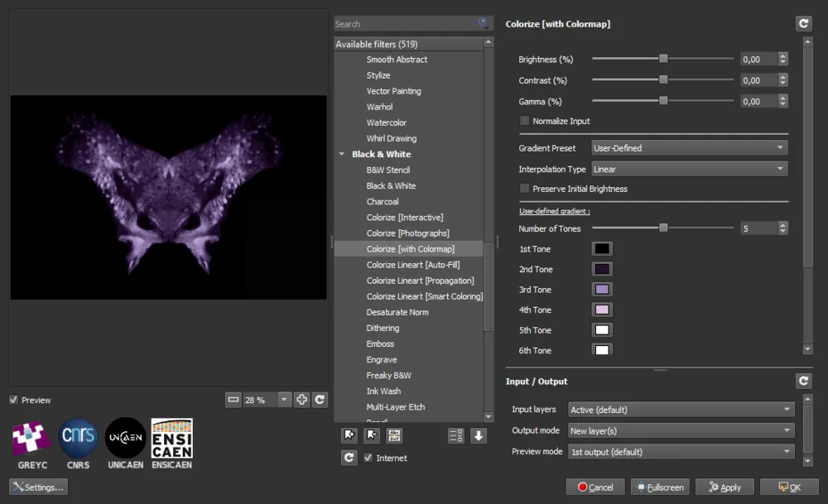Toggle the Preview checkbox
This screenshot has width=828, height=504.
pyautogui.click(x=14, y=400)
